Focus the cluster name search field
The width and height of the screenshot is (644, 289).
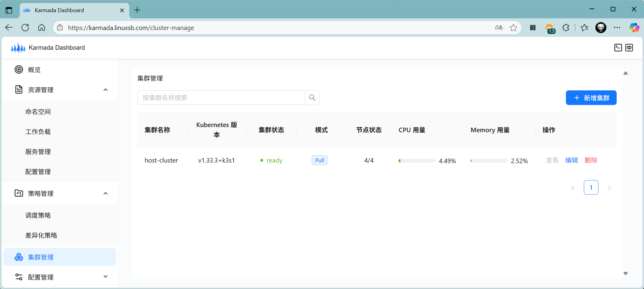tap(221, 98)
